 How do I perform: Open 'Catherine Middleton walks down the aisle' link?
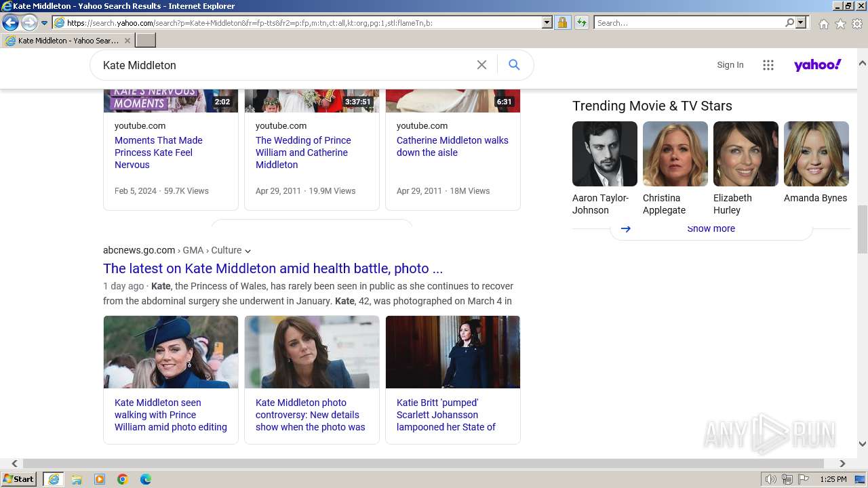coord(452,146)
